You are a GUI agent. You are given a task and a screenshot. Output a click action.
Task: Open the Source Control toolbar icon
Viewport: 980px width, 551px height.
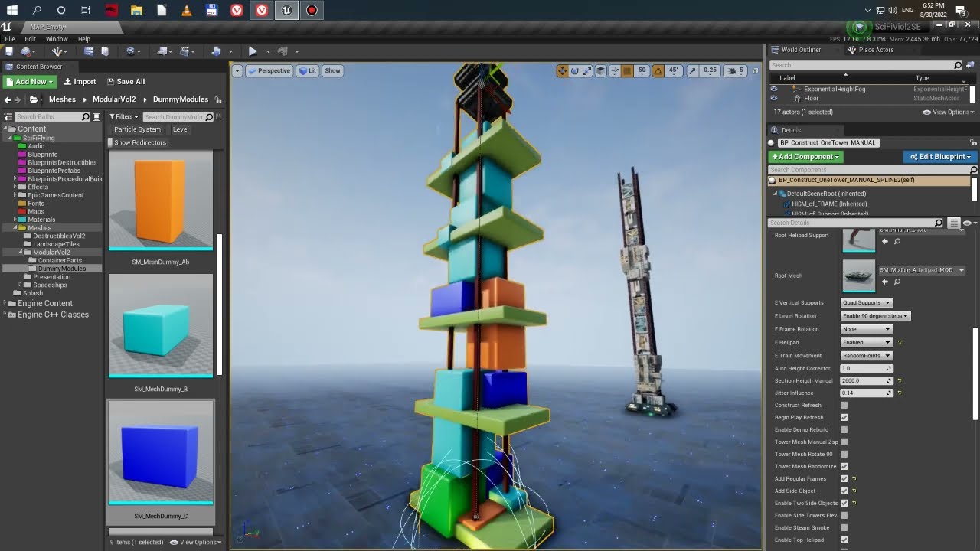tap(25, 51)
